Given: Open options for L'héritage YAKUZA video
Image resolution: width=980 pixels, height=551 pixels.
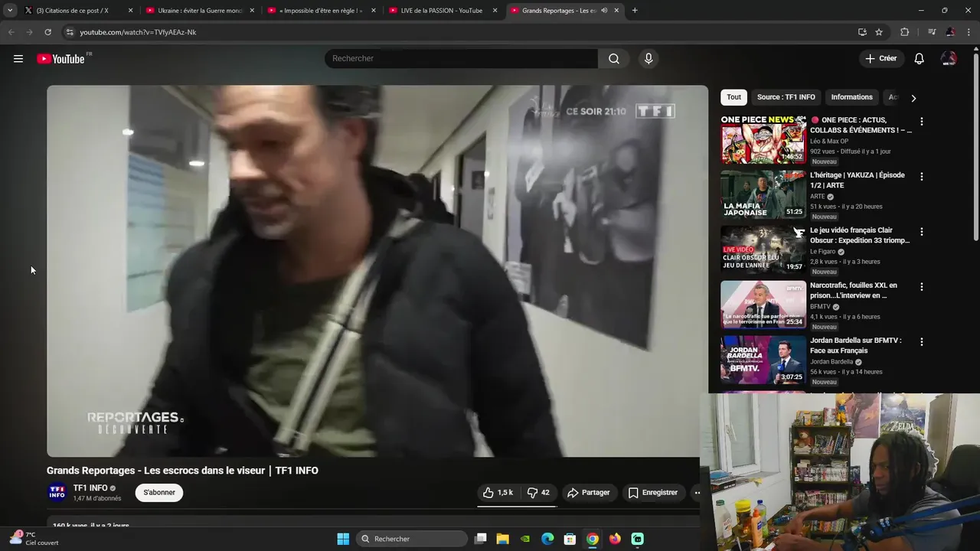Looking at the screenshot, I should tap(922, 177).
